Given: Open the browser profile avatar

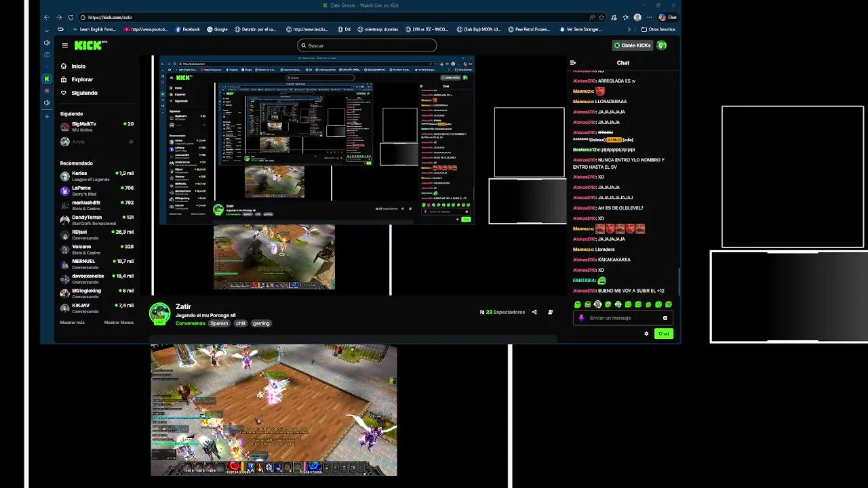Looking at the screenshot, I should pos(637,17).
